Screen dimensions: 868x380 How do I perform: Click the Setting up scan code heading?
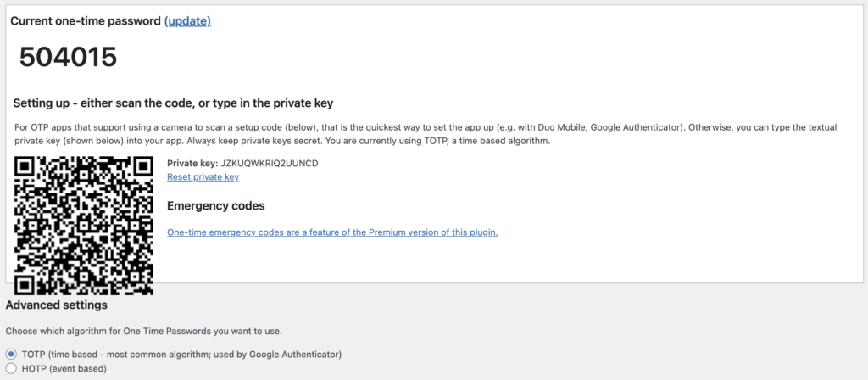click(x=173, y=103)
